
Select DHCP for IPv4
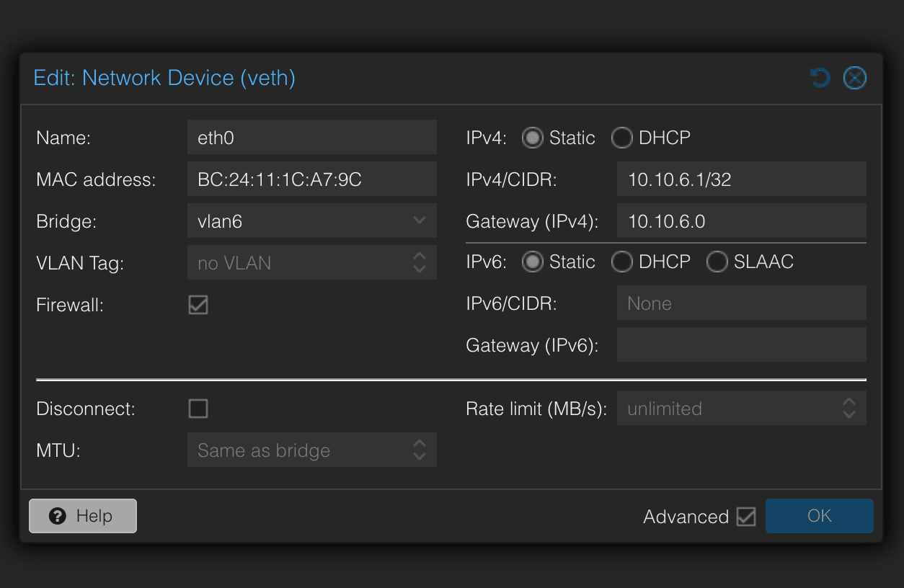tap(621, 138)
